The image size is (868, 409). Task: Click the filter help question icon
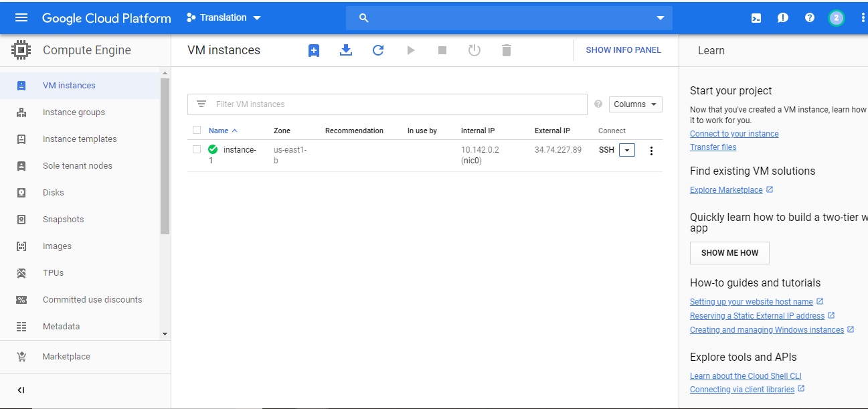tap(598, 104)
